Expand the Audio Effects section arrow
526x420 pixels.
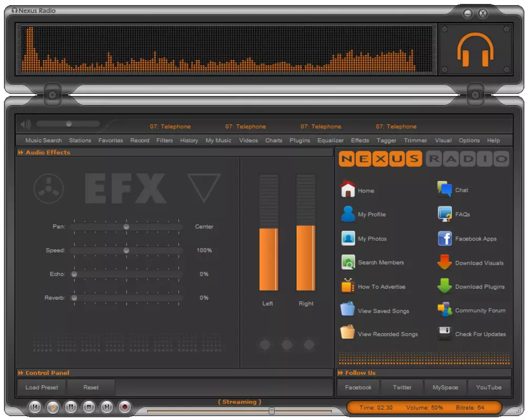(21, 153)
